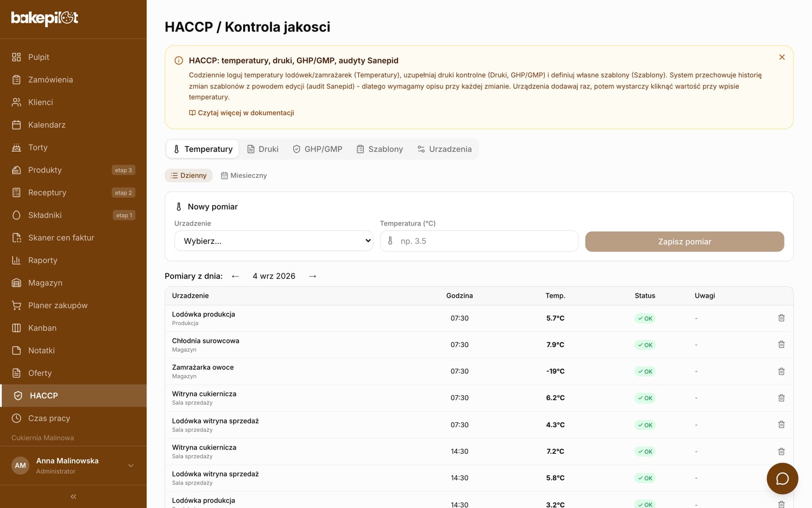Select HACCP in sidebar

coord(73,396)
